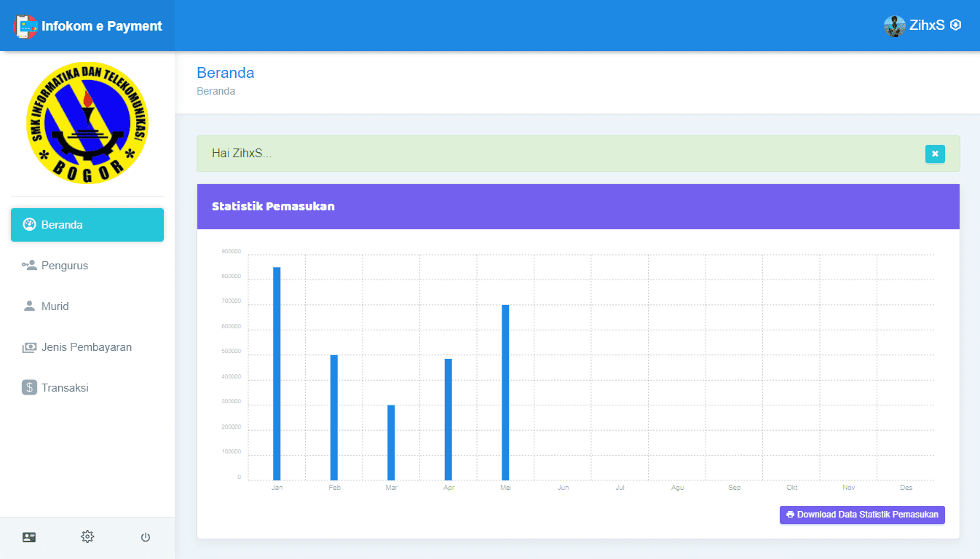Open settings gear icon in sidebar footer
The width and height of the screenshot is (980, 559).
87,537
